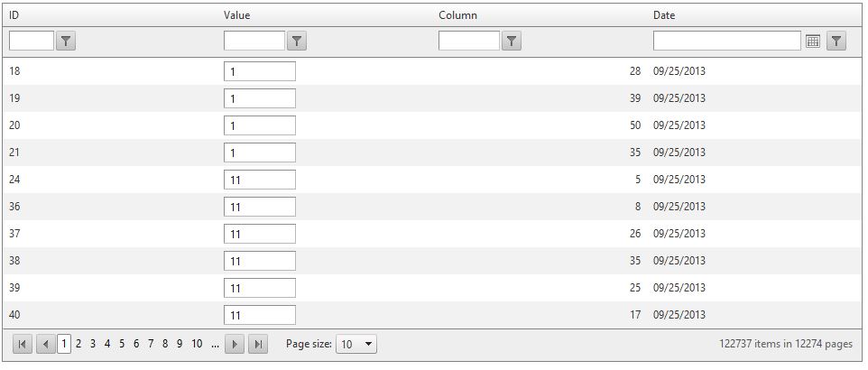Focus the Date filter input field
Viewport: 868px width, 370px height.
pos(726,41)
